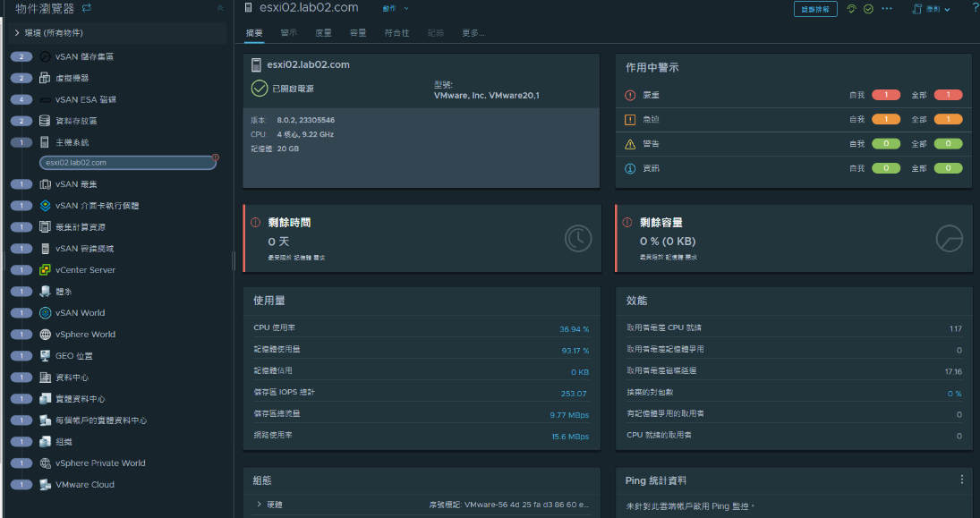Select the vSAN 叢集 cluster icon
This screenshot has height=518, width=980.
tap(45, 184)
